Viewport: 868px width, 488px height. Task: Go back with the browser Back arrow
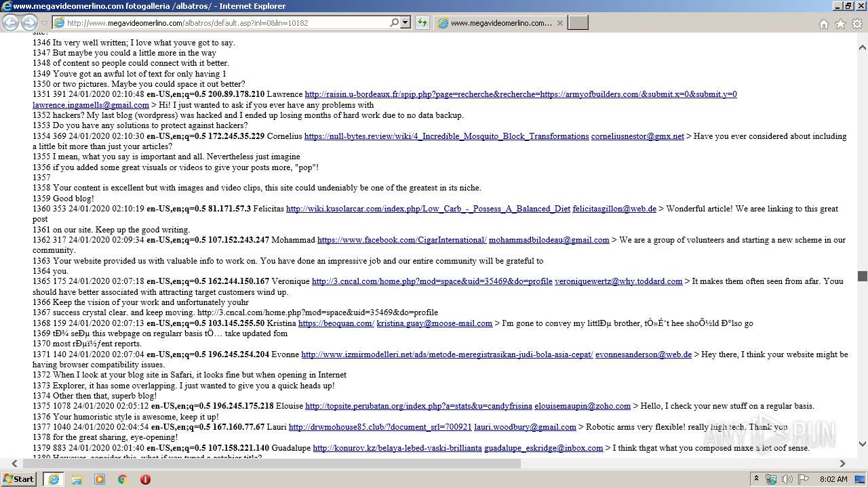[x=11, y=22]
